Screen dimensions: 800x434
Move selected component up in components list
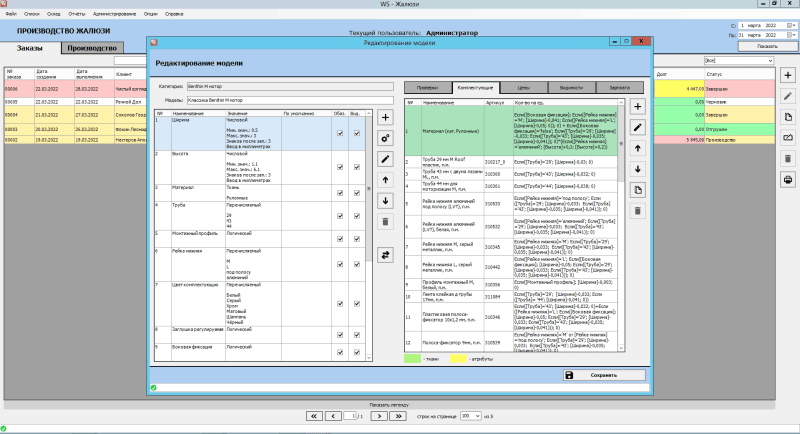tap(639, 148)
